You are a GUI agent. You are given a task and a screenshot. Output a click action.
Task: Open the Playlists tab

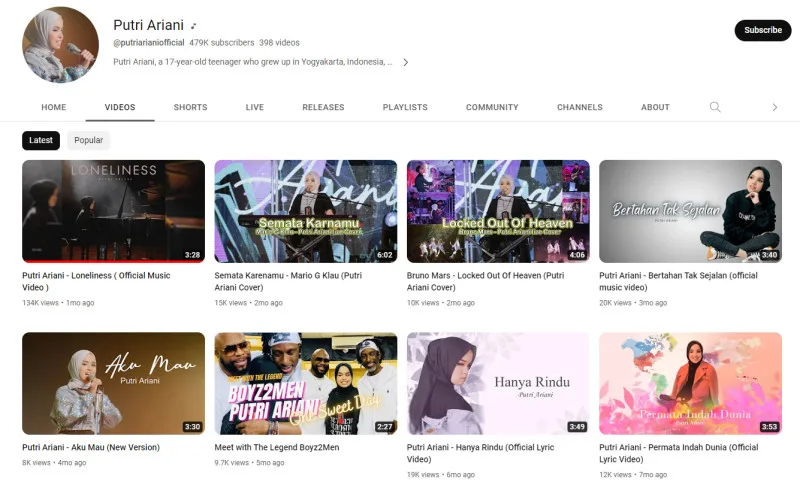tap(405, 107)
